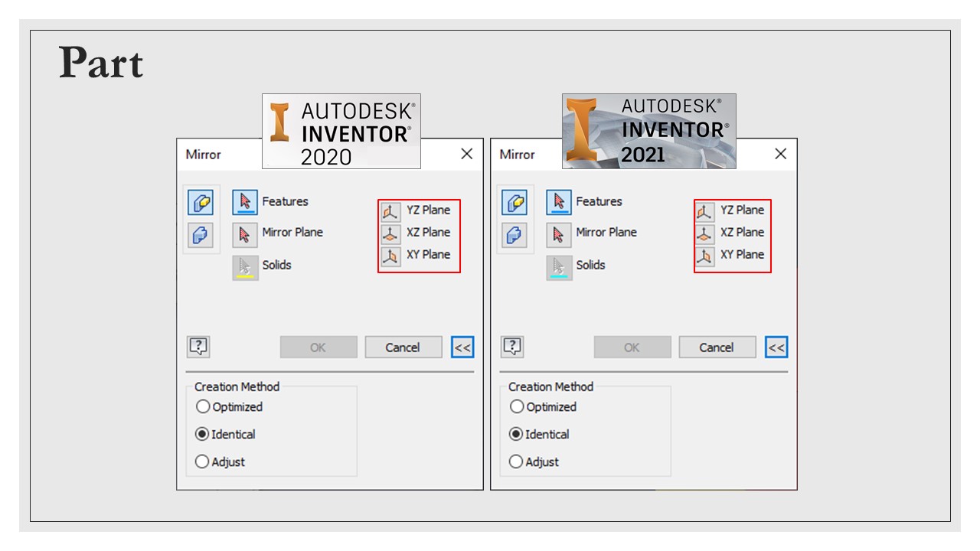Click the Mirror Plane selection arrow in the 2020 dialog
The image size is (980, 551).
click(244, 234)
